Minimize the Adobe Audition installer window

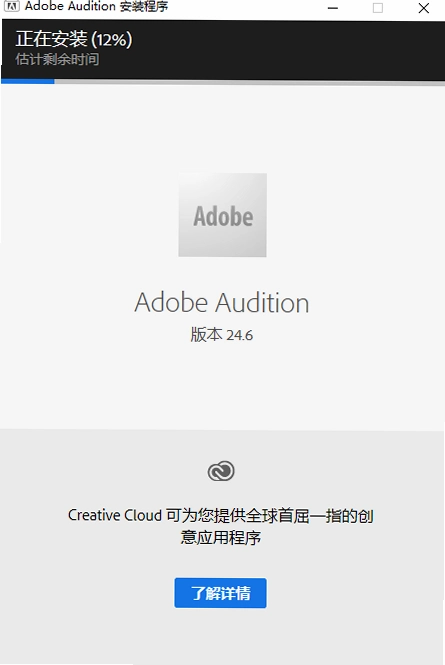(x=333, y=8)
